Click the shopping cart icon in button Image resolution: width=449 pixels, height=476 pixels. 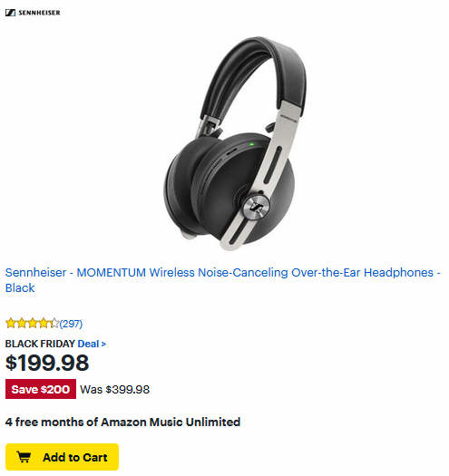(x=24, y=457)
